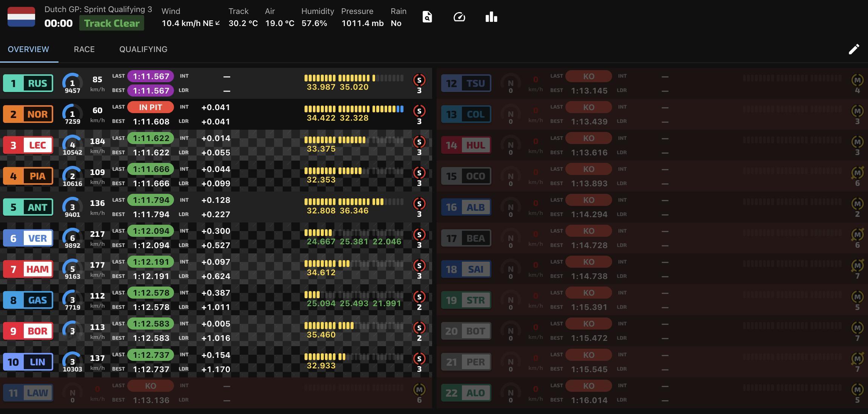Switch to the Race tab
The image size is (868, 414).
[84, 49]
